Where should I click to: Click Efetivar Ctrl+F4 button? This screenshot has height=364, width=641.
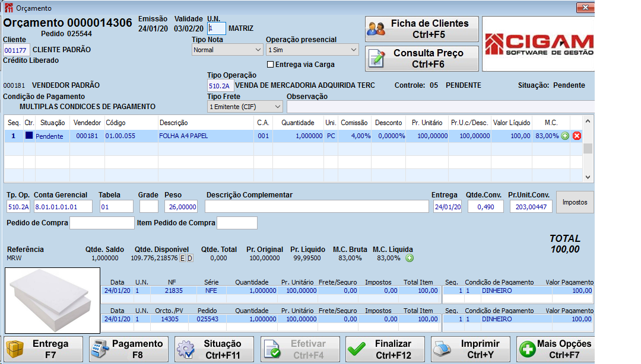pyautogui.click(x=300, y=349)
